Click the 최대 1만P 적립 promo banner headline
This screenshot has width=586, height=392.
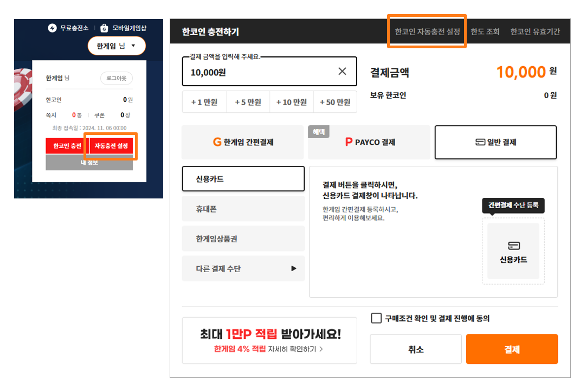click(x=271, y=333)
